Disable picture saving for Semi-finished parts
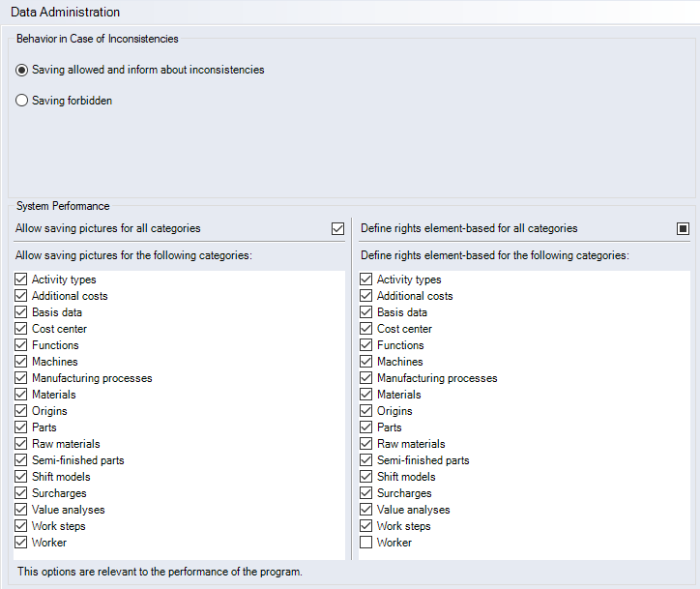700x589 pixels. pos(21,460)
